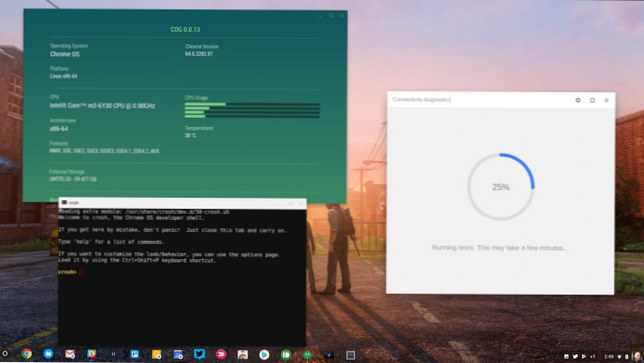The width and height of the screenshot is (644, 363).
Task: Select the UNTITLED external storage entry
Action: [x=73, y=179]
